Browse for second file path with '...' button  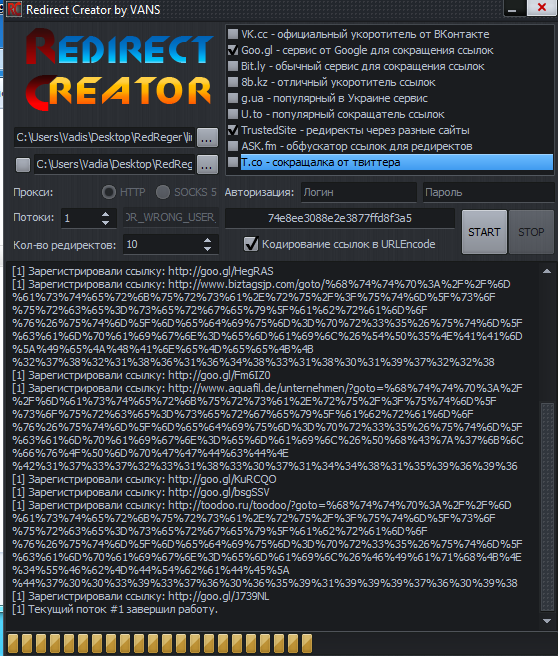[207, 164]
